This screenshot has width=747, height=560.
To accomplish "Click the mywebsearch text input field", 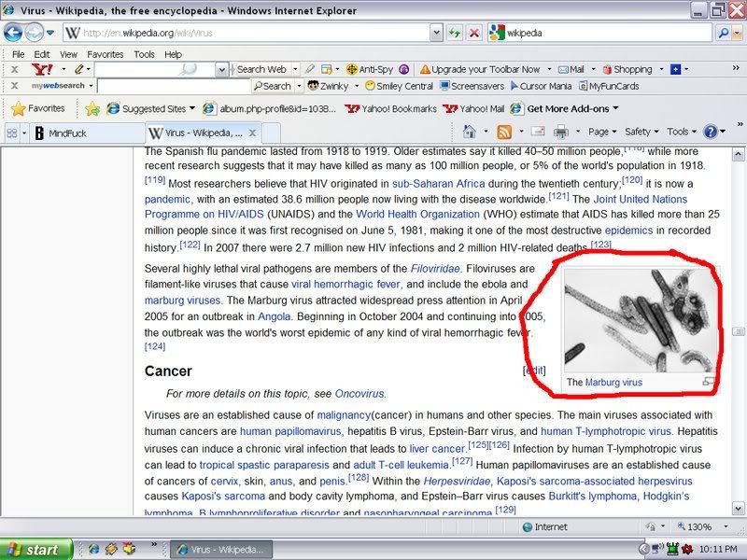I will click(x=174, y=86).
